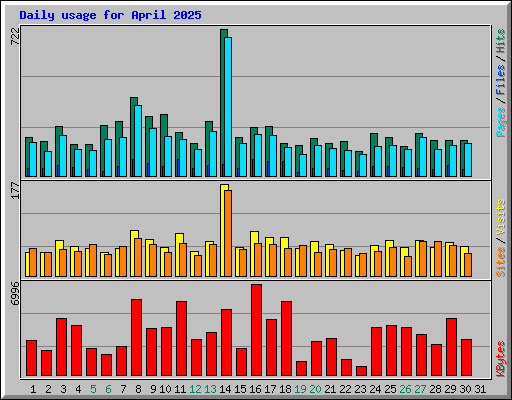Click the green weekend day 26 label
Viewport: 512px width, 400px height.
405,389
